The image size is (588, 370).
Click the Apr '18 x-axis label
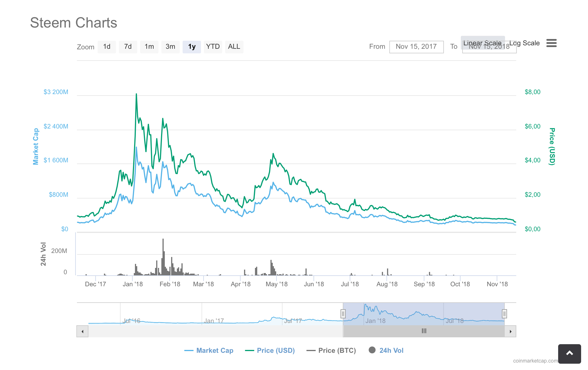pos(241,284)
